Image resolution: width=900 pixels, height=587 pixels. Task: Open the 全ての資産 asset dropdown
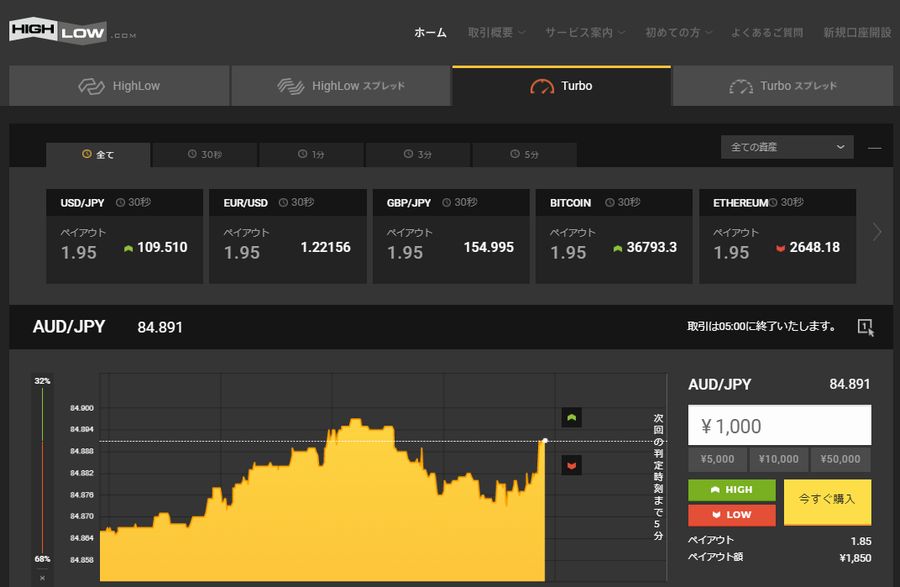tap(787, 147)
